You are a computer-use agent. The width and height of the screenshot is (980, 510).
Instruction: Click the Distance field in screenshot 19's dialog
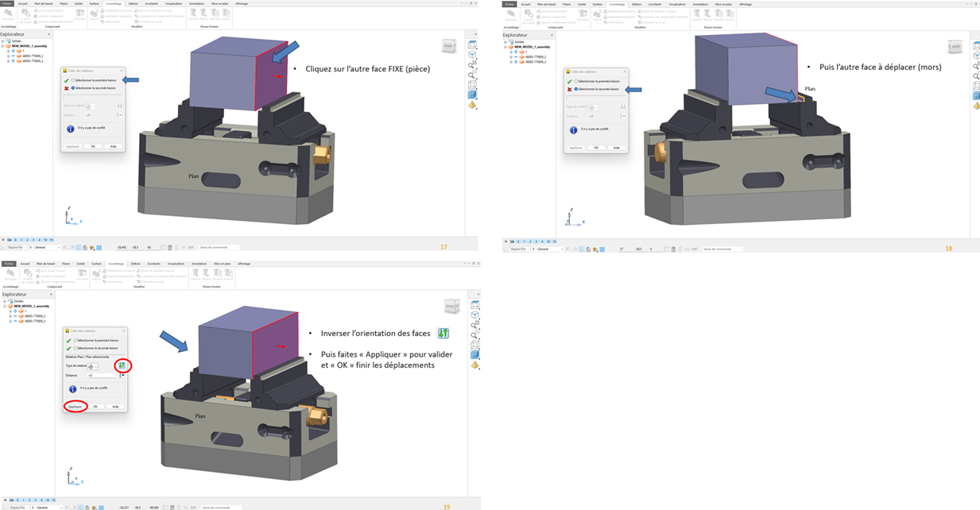click(103, 375)
